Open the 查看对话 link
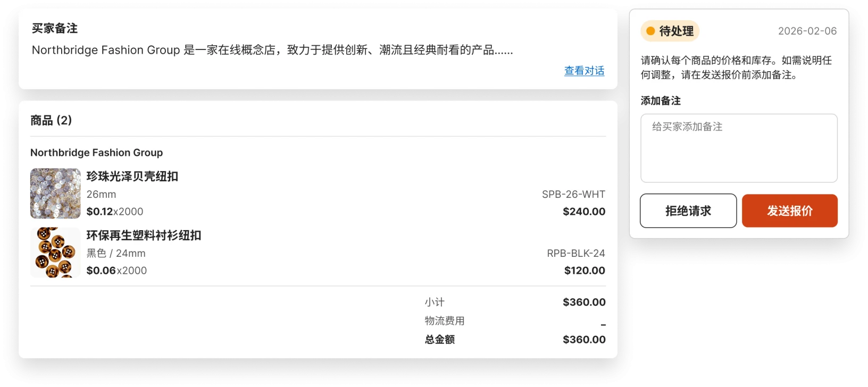This screenshot has height=387, width=868. coord(584,71)
